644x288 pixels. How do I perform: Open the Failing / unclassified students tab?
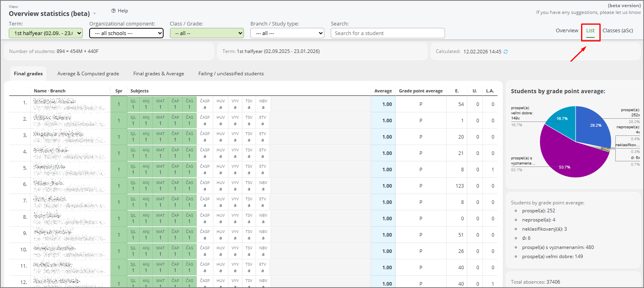[x=231, y=74]
